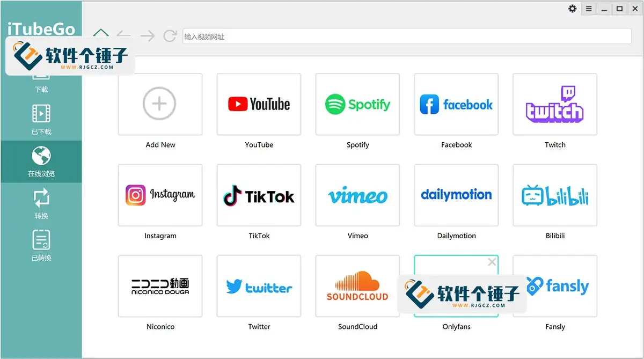Image resolution: width=644 pixels, height=359 pixels.
Task: Remove the Onlyfans tile
Action: tap(492, 262)
